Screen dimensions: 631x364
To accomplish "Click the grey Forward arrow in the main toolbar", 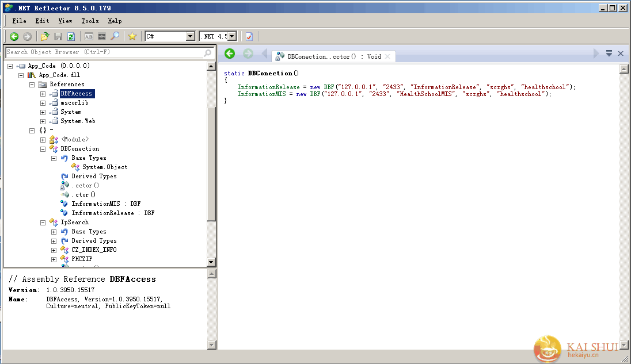I will pyautogui.click(x=28, y=37).
